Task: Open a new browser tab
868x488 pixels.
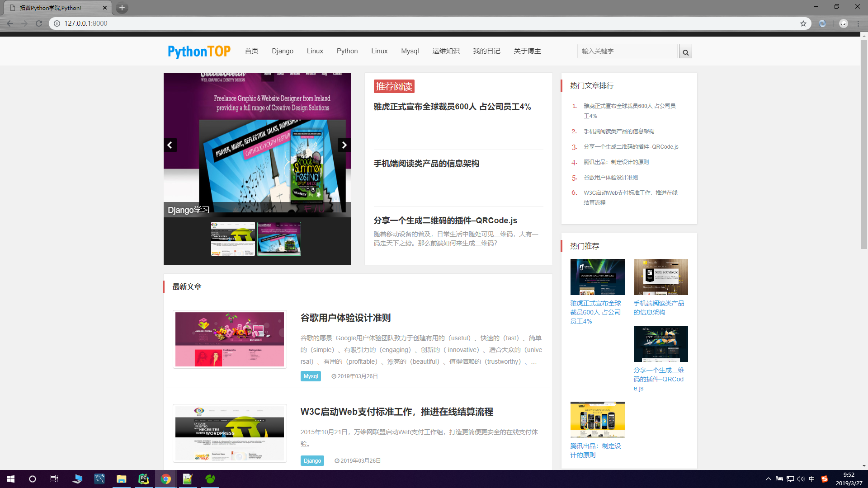Action: 122,8
